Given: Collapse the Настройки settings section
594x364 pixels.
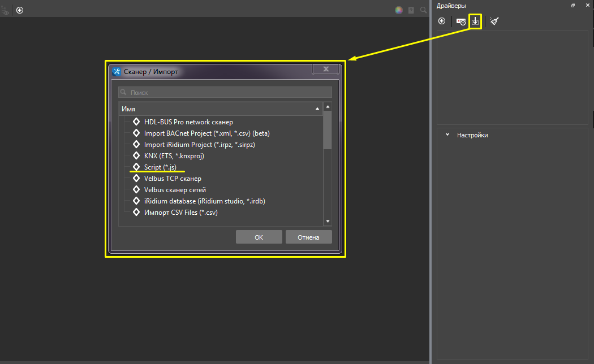Looking at the screenshot, I should (x=447, y=135).
